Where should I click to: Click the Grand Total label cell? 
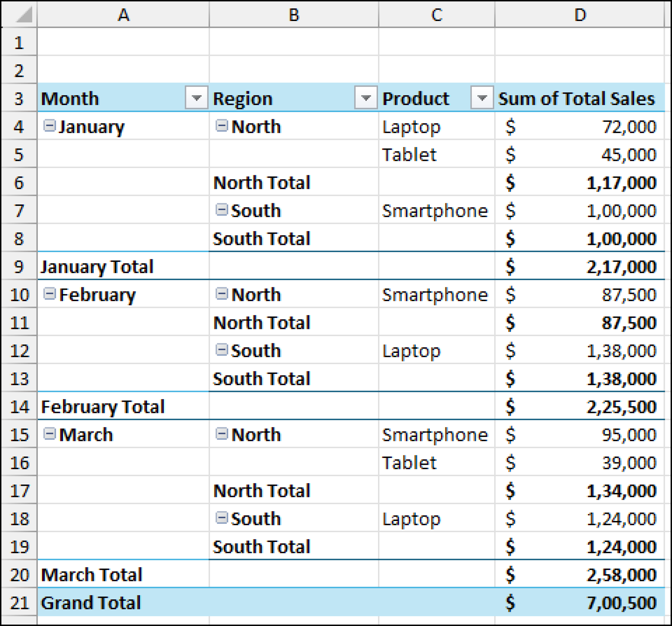(x=91, y=603)
